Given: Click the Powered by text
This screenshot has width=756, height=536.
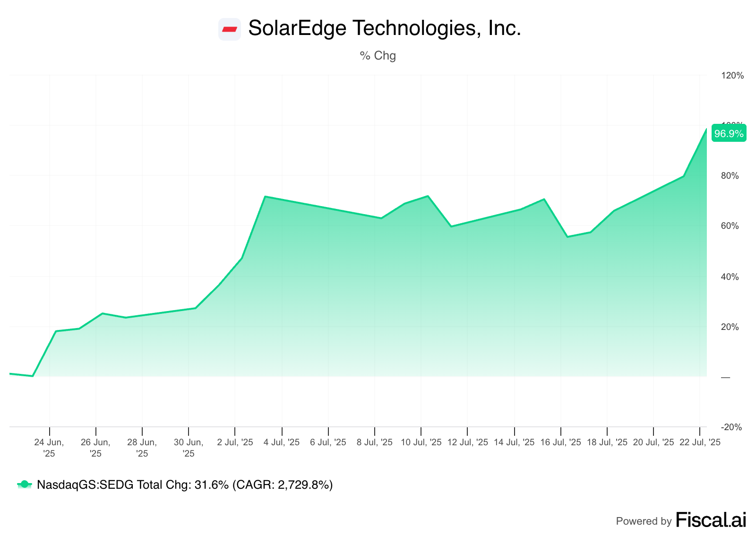Looking at the screenshot, I should click(x=644, y=521).
